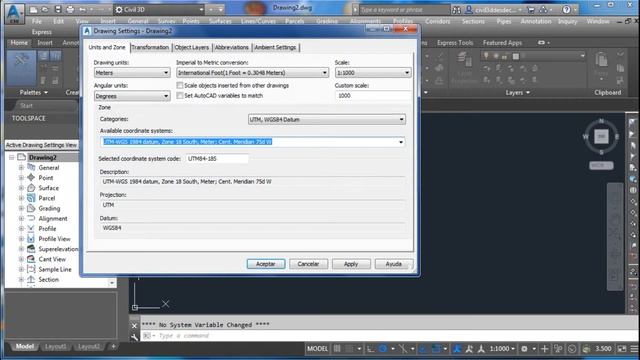Image resolution: width=640 pixels, height=360 pixels.
Task: Expand the Surface node in settings tree
Action: click(21, 188)
